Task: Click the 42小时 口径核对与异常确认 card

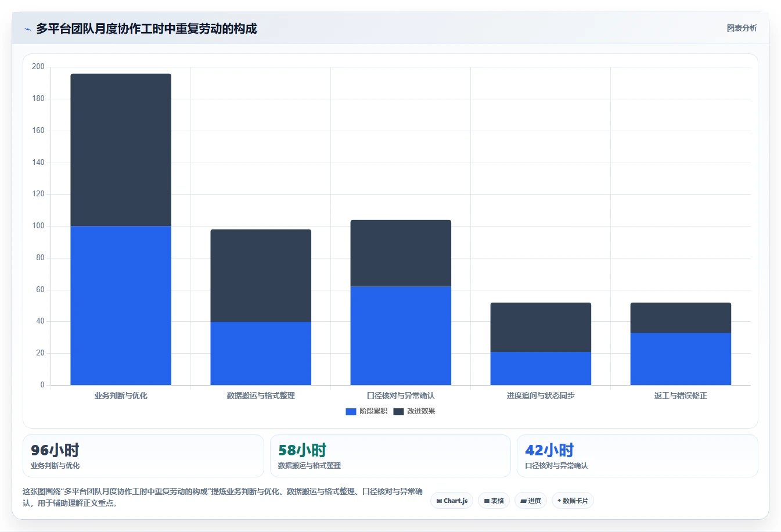Action: (x=638, y=456)
